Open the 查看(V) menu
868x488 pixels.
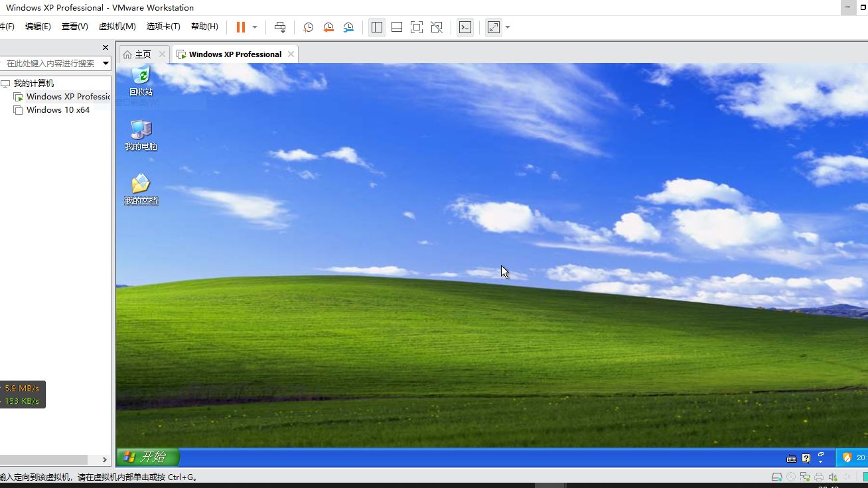pyautogui.click(x=75, y=27)
